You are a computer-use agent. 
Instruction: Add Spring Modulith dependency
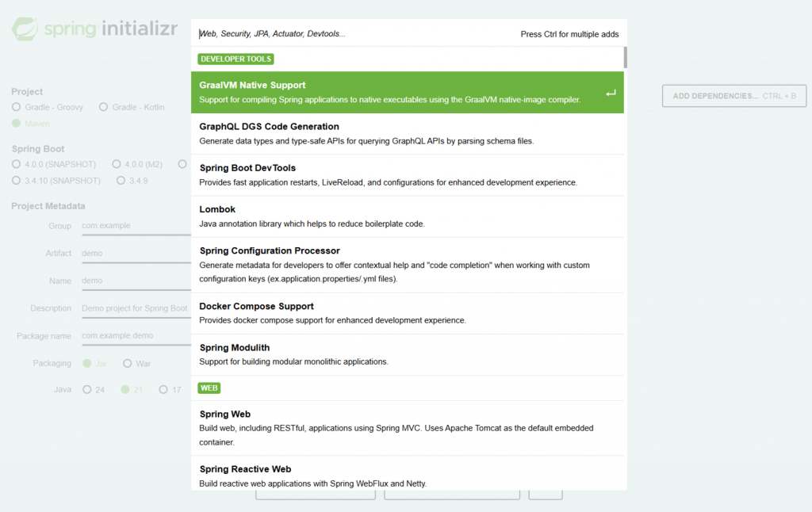407,354
